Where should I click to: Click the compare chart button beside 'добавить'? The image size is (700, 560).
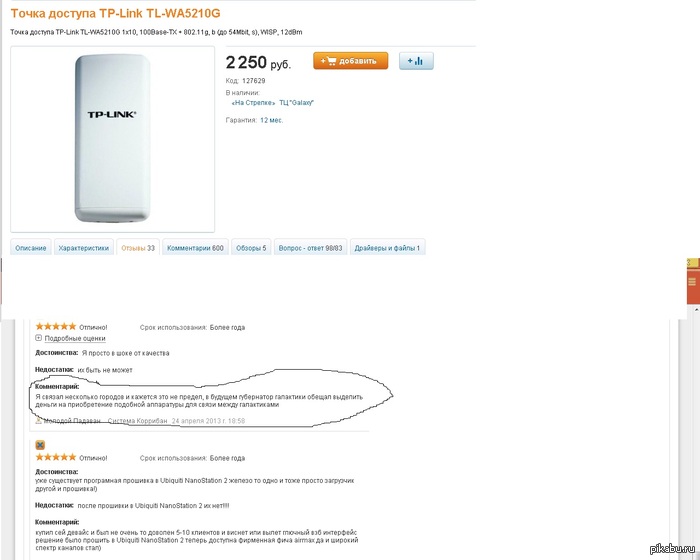416,61
